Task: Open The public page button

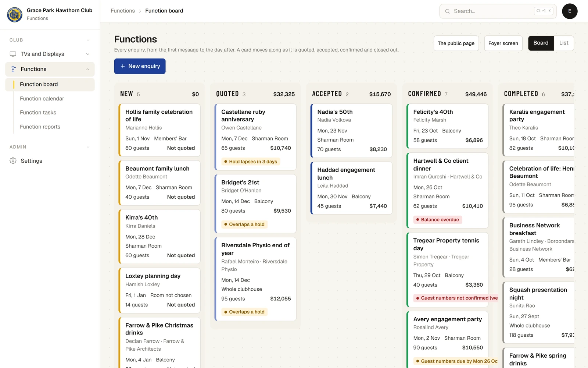Action: (456, 43)
